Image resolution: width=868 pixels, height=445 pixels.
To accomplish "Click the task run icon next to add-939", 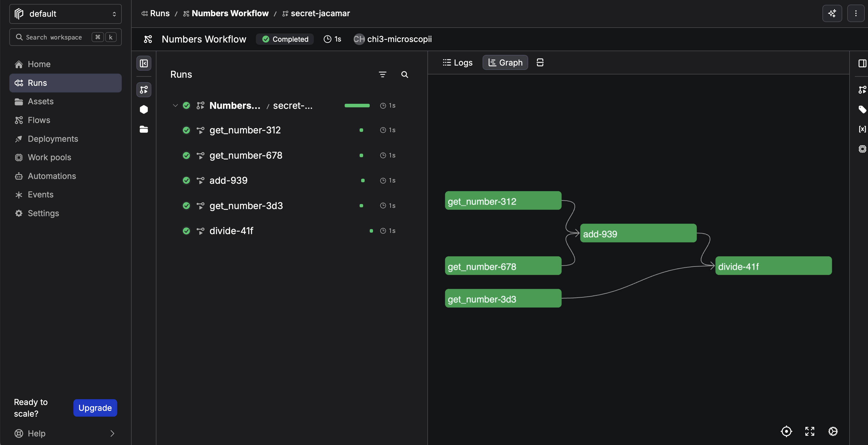I will (x=200, y=180).
